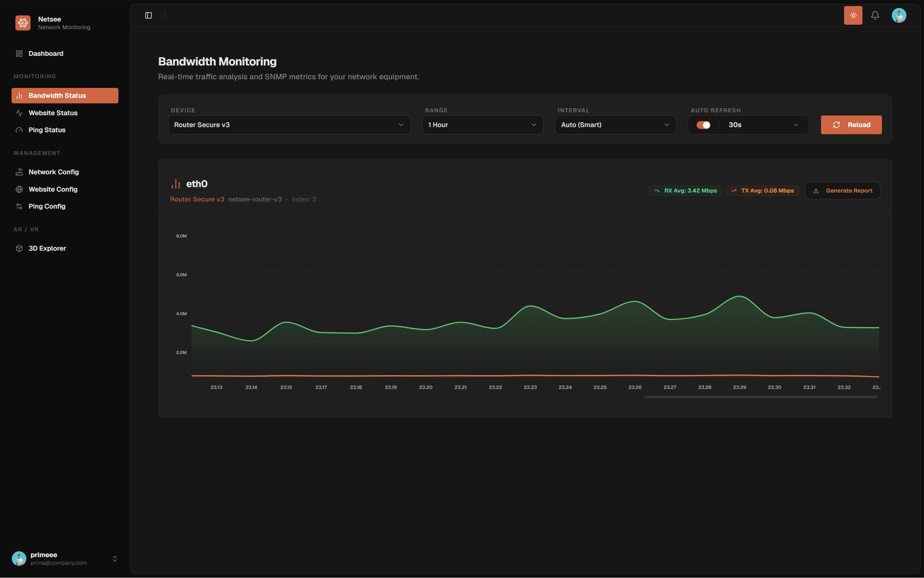Click the Bandwidth Status bar chart icon
924x578 pixels.
(19, 96)
